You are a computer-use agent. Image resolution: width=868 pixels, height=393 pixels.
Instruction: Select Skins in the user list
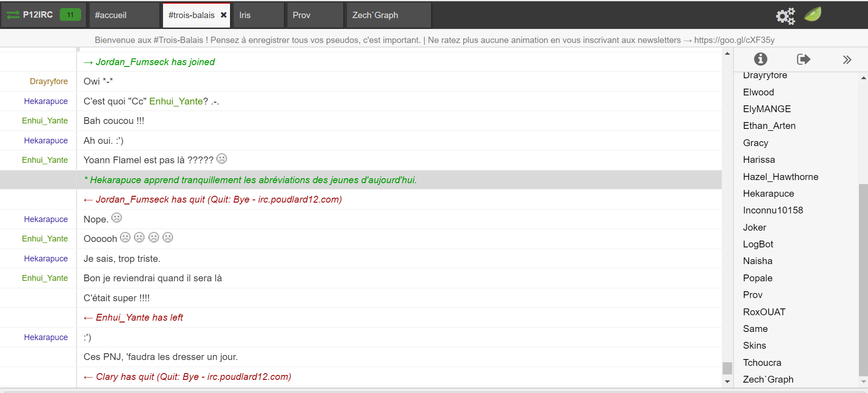pos(754,346)
